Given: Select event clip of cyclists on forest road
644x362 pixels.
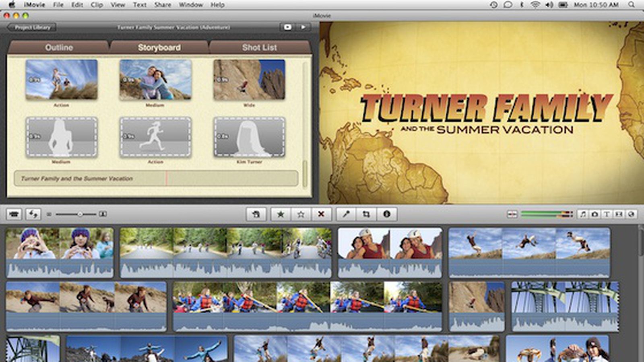Looking at the screenshot, I should tap(226, 253).
